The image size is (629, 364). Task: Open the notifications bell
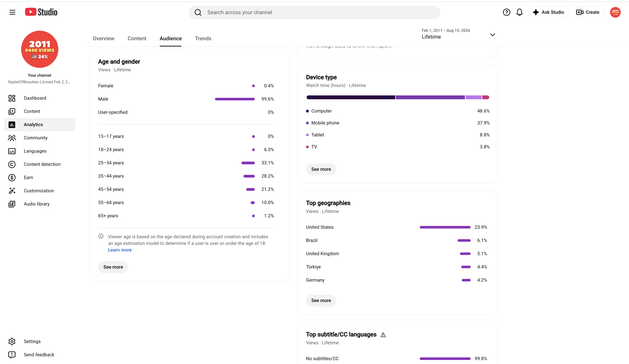click(x=519, y=12)
